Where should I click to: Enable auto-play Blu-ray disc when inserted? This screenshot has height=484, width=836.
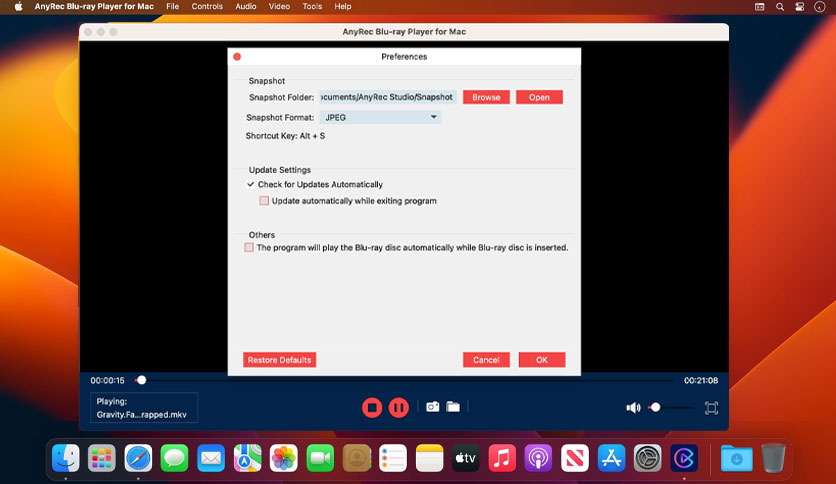click(249, 247)
